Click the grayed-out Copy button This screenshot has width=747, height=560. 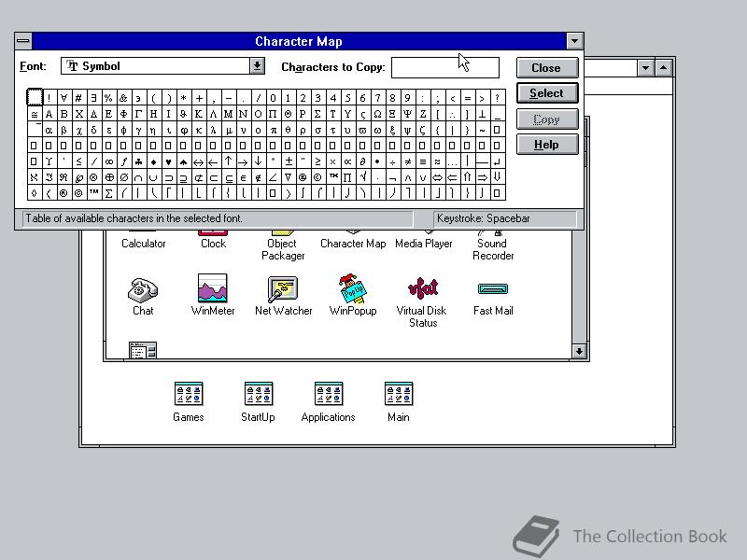547,119
